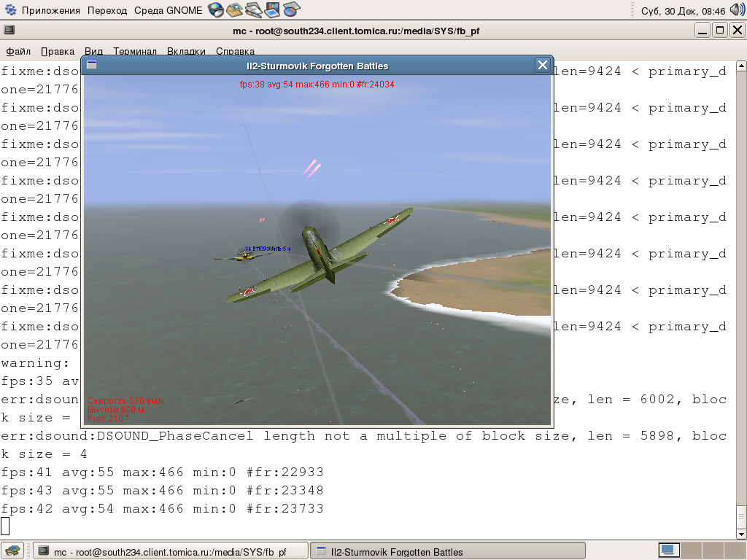Image resolution: width=747 pixels, height=560 pixels.
Task: Launch the web browser globe icon
Action: click(215, 10)
